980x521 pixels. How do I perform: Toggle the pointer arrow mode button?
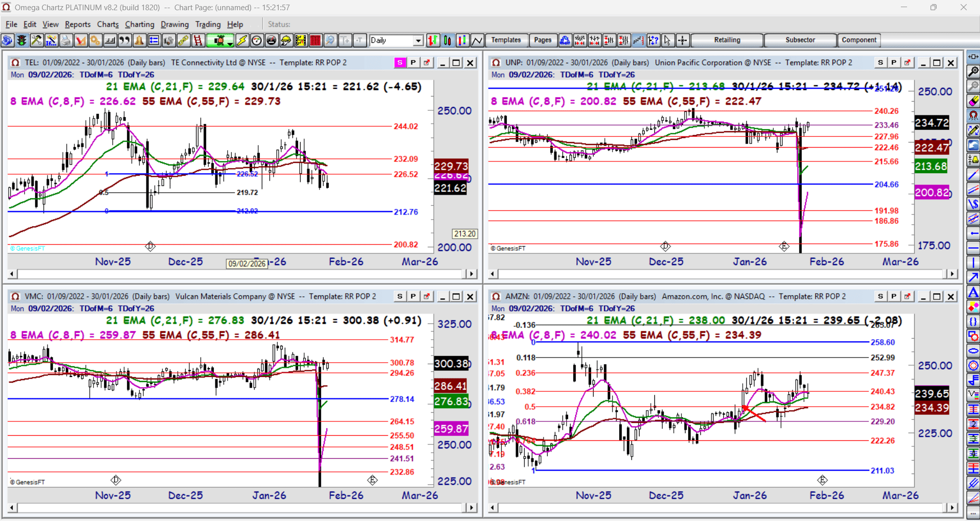point(668,40)
